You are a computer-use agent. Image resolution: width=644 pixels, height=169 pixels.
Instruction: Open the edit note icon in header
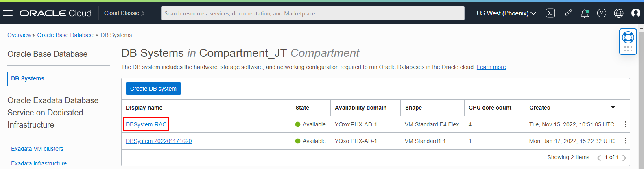[568, 13]
